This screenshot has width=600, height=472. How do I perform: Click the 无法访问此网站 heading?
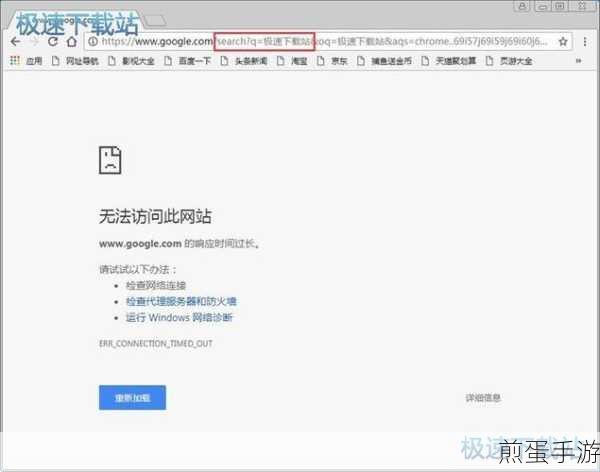click(155, 216)
